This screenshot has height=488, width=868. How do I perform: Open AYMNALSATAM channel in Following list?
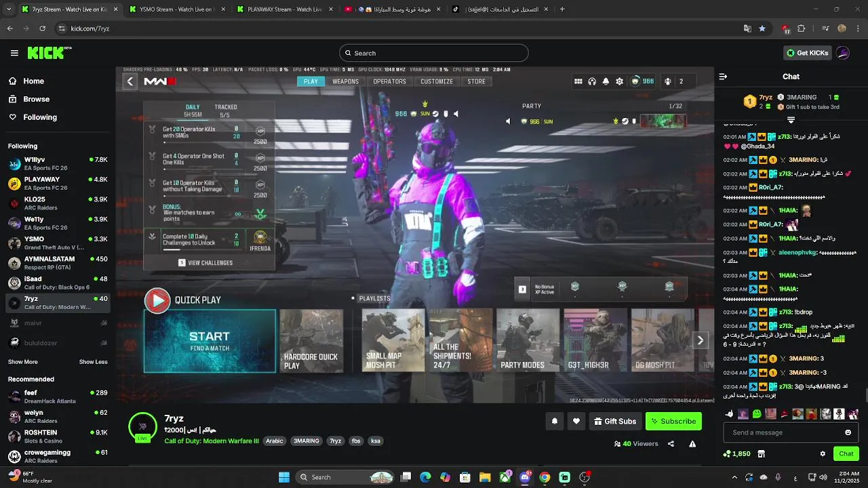(x=58, y=263)
